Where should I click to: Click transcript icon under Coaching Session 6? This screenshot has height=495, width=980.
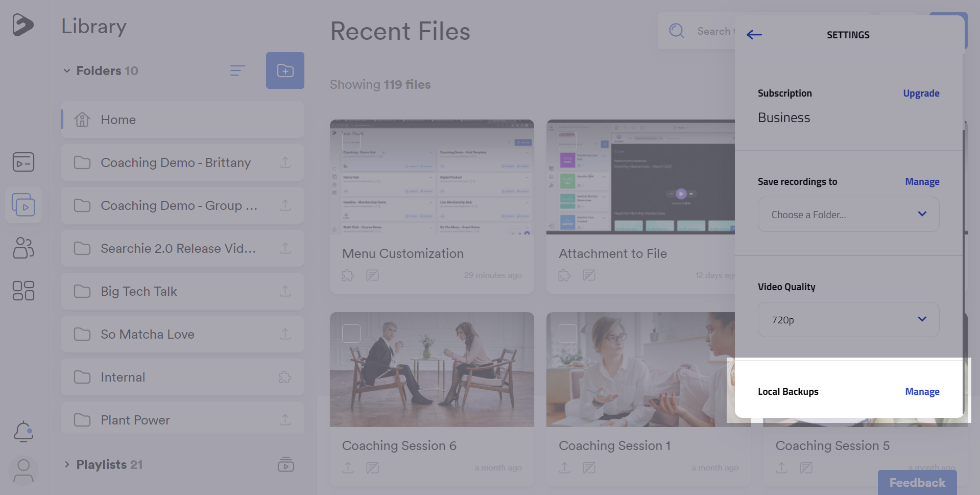pyautogui.click(x=373, y=467)
